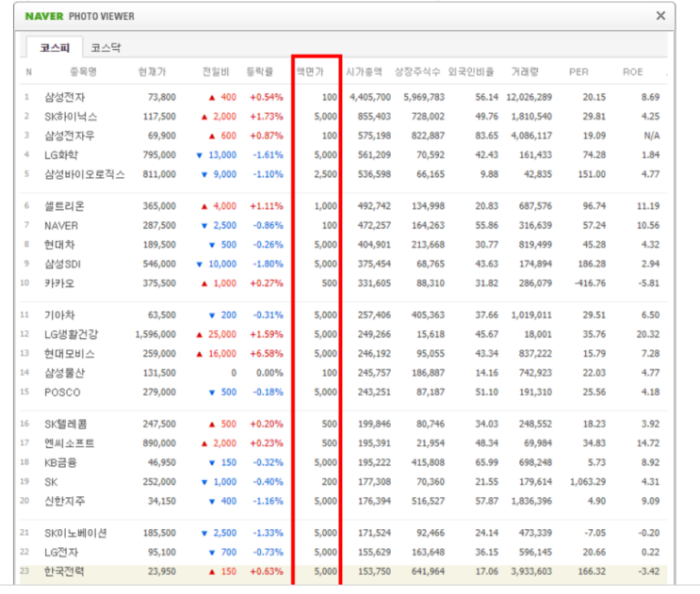Open the KB금융 stock link

pyautogui.click(x=60, y=462)
